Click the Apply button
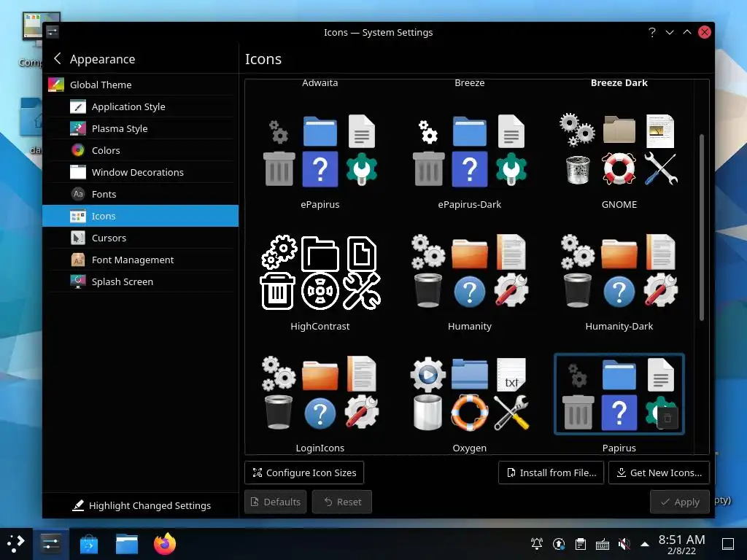The width and height of the screenshot is (747, 560). 680,502
